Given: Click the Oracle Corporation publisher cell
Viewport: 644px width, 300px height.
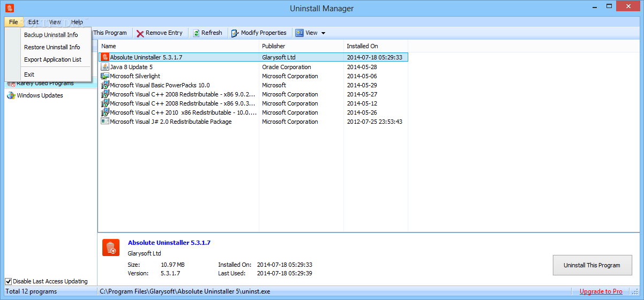Looking at the screenshot, I should [x=287, y=67].
